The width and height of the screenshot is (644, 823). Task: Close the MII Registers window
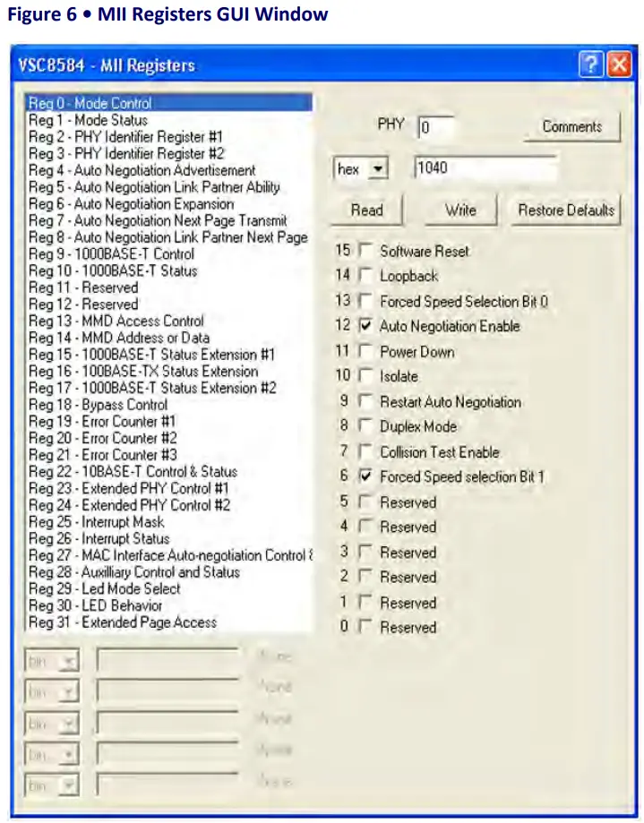(619, 64)
